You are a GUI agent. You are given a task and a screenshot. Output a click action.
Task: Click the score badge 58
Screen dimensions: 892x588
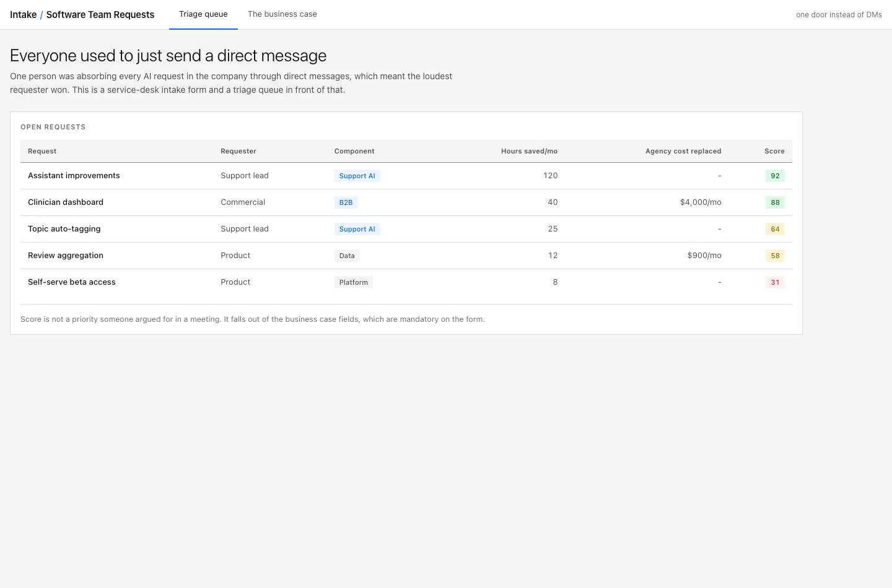click(775, 256)
